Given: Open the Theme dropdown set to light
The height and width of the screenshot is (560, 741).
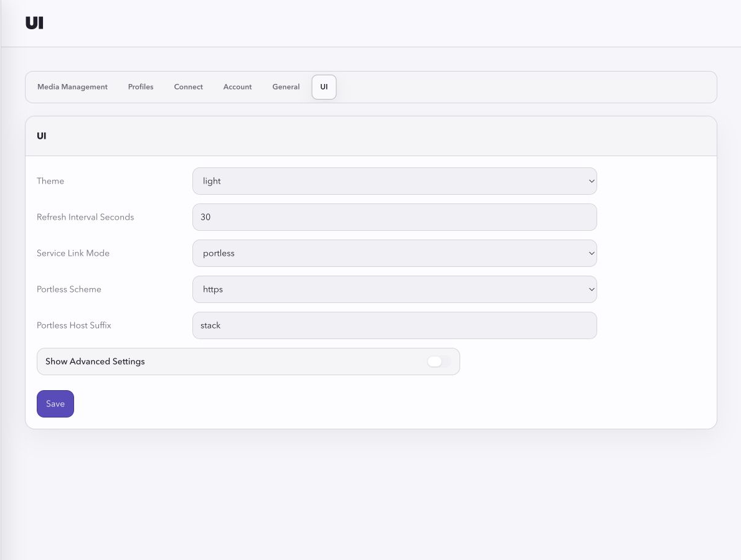Looking at the screenshot, I should click(395, 181).
